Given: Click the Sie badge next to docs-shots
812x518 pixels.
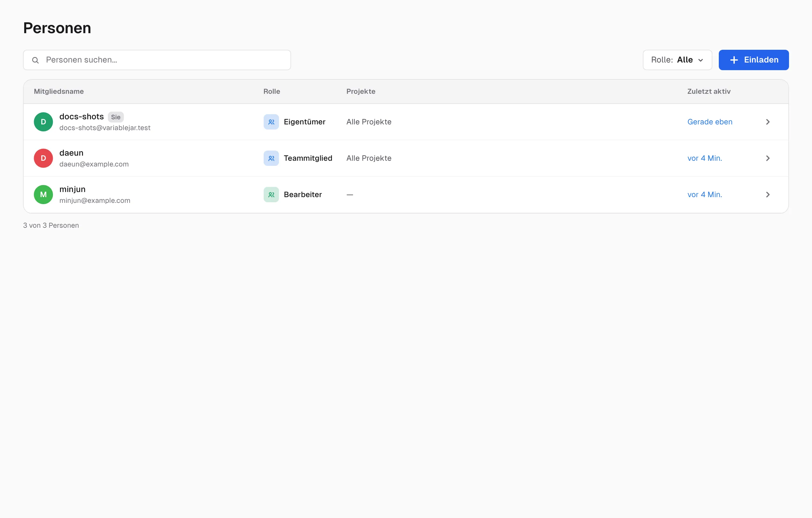Looking at the screenshot, I should [116, 117].
